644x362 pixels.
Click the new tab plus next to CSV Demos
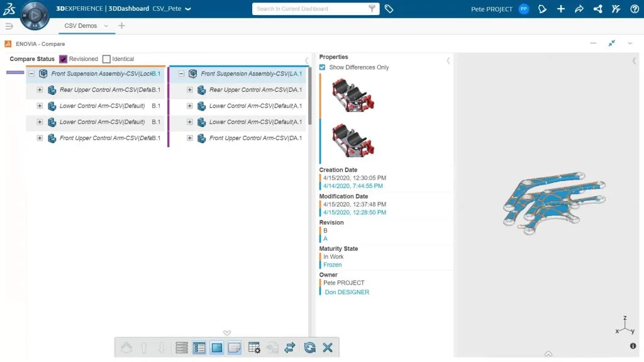tap(122, 26)
